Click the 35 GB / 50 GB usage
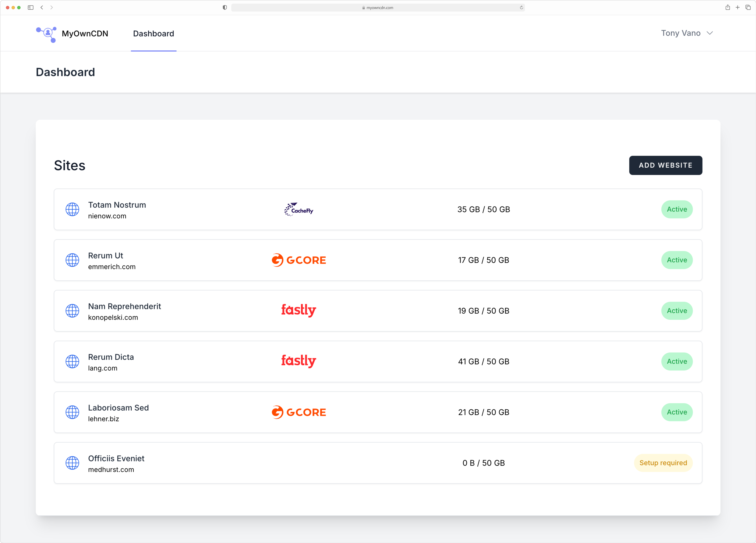756x543 pixels. coord(484,210)
